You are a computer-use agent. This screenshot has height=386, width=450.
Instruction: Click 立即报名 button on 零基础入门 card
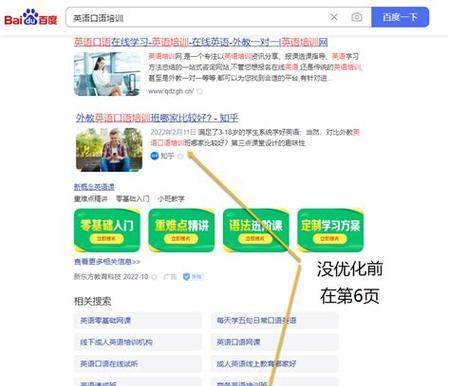point(106,239)
